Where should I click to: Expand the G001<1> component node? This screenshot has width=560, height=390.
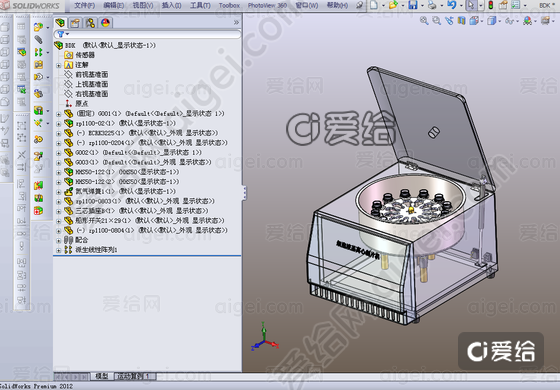(59, 114)
